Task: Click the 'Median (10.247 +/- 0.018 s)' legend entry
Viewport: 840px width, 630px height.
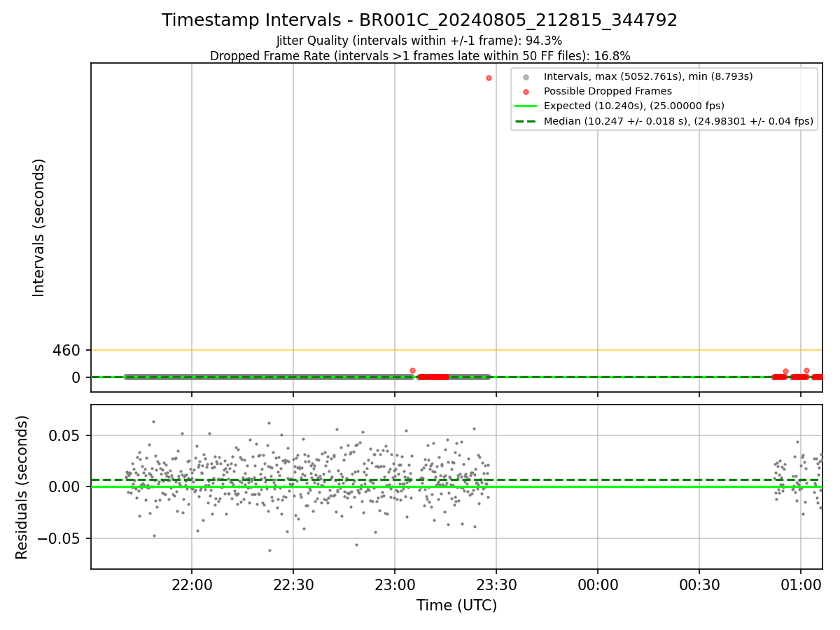Action: tap(678, 121)
